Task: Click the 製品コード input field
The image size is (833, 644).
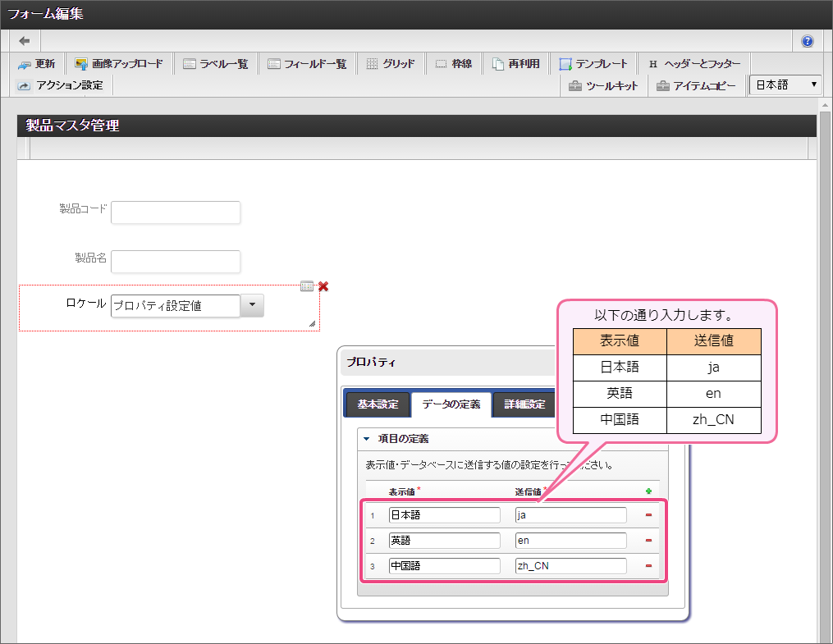Action: pos(176,212)
